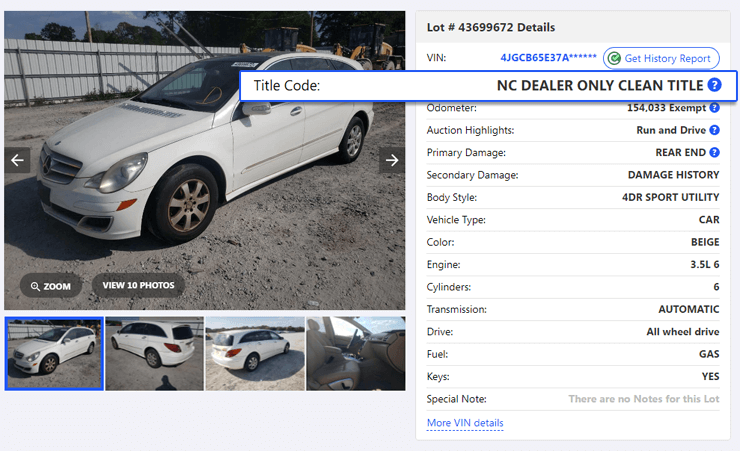Click the ZOOM magnifier button
The height and width of the screenshot is (451, 740).
[50, 286]
